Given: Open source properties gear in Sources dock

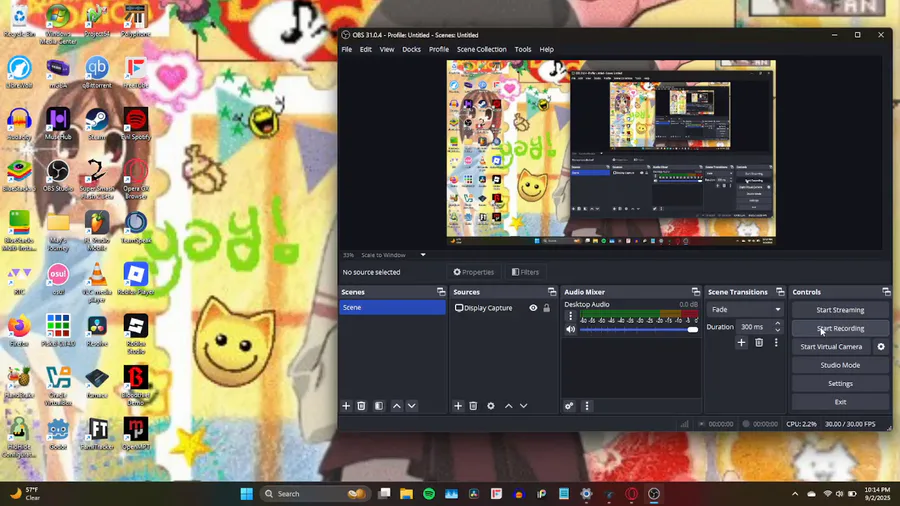Looking at the screenshot, I should coord(491,406).
